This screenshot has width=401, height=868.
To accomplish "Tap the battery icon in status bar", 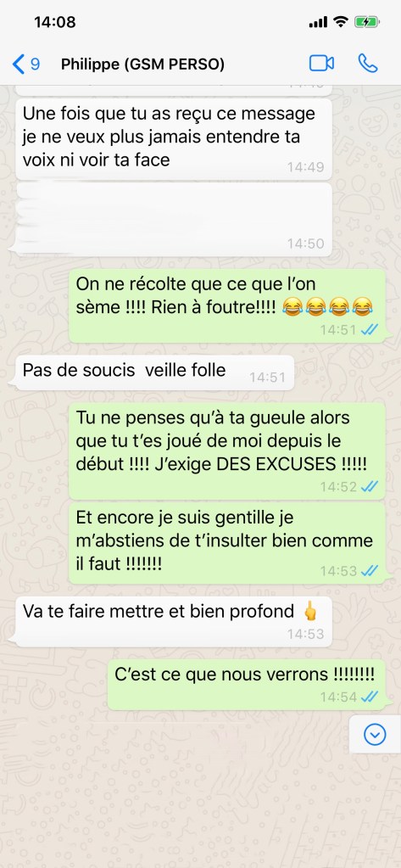I will [x=367, y=22].
